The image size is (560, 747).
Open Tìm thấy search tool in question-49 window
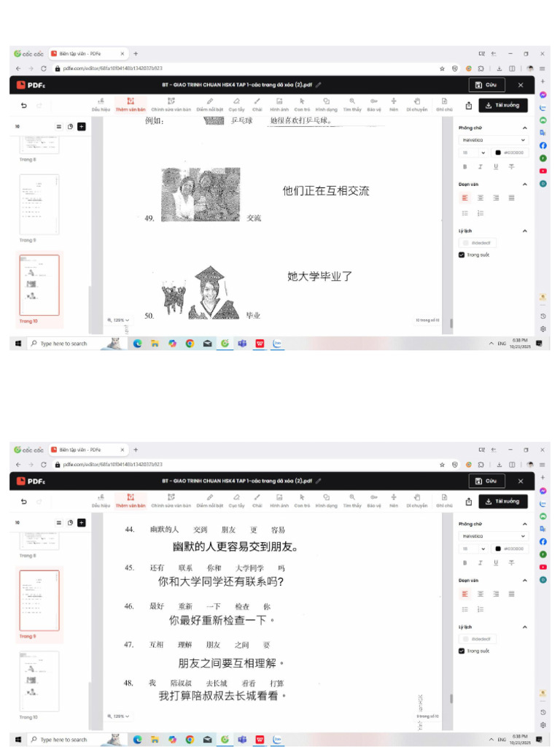pyautogui.click(x=352, y=104)
